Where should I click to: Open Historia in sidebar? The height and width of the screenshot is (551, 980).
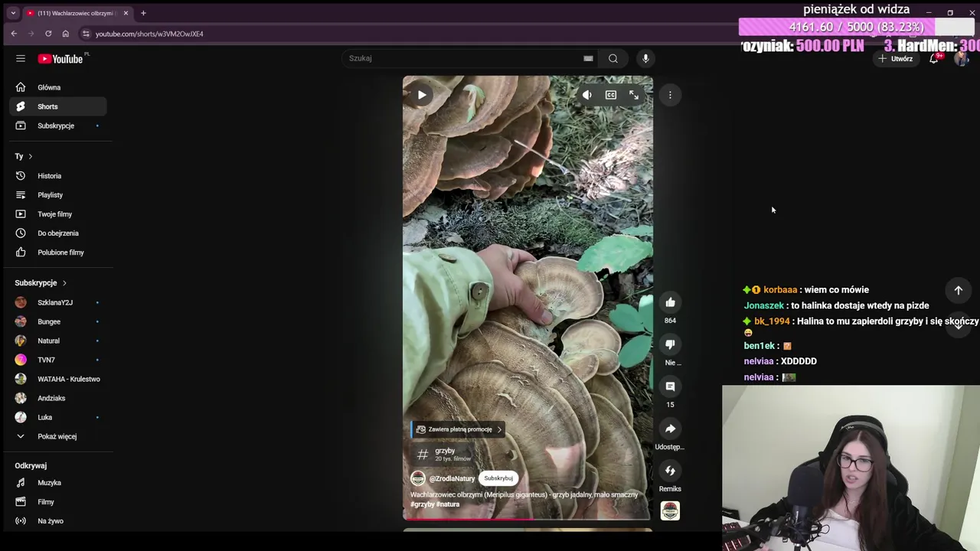58,176
